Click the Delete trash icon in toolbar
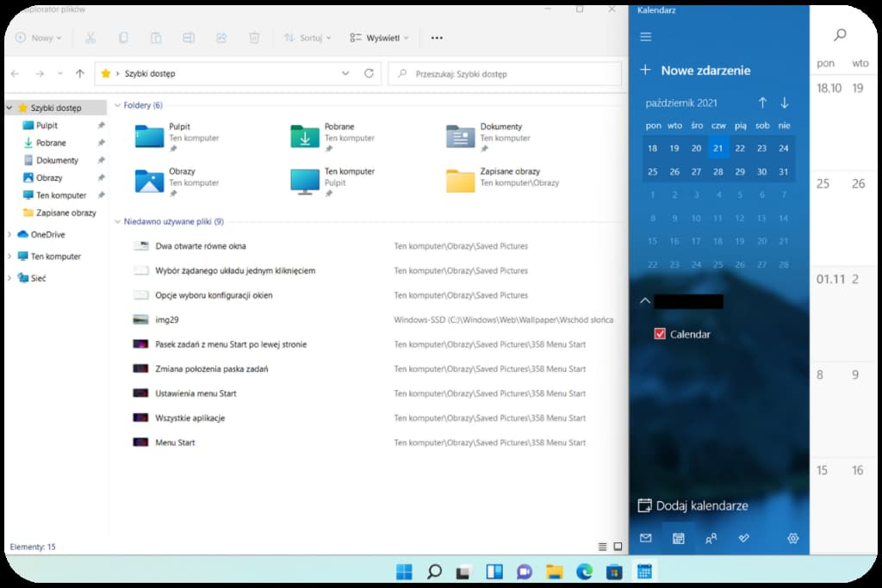882x588 pixels. pyautogui.click(x=254, y=38)
